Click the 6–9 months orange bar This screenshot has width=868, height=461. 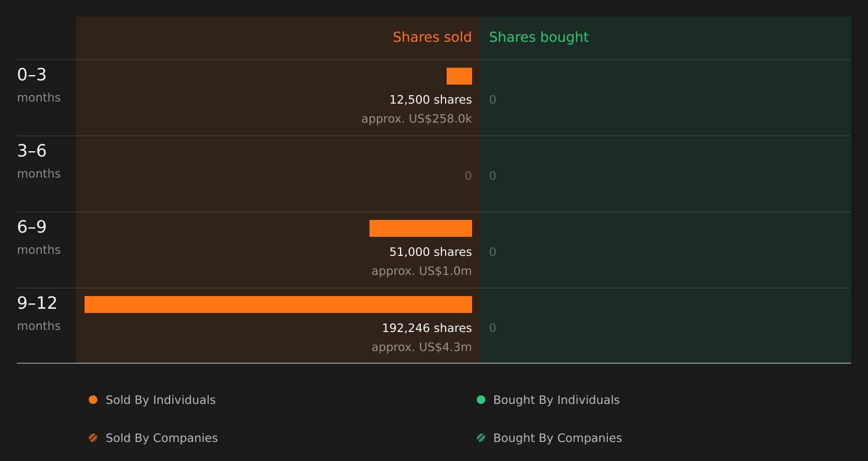coord(421,228)
